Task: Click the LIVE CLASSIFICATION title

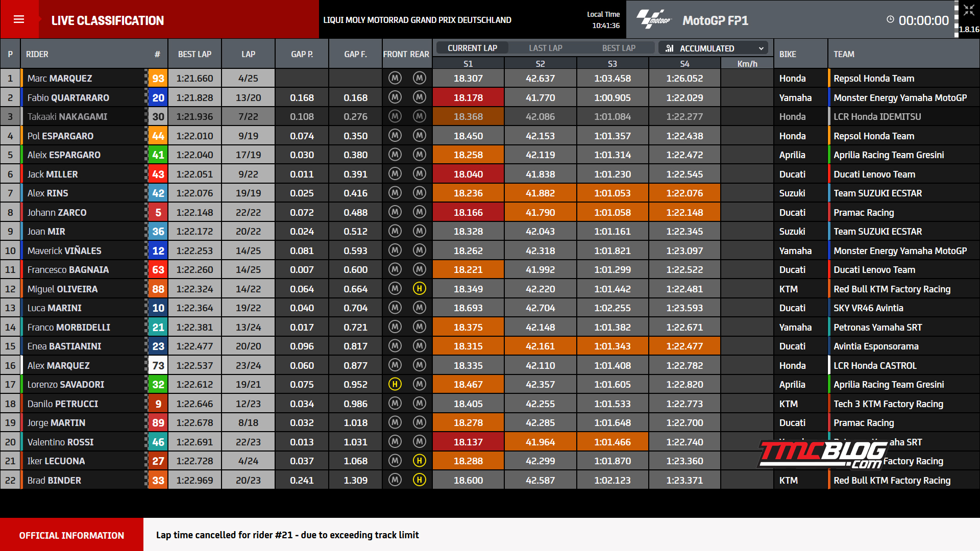Action: [x=108, y=20]
